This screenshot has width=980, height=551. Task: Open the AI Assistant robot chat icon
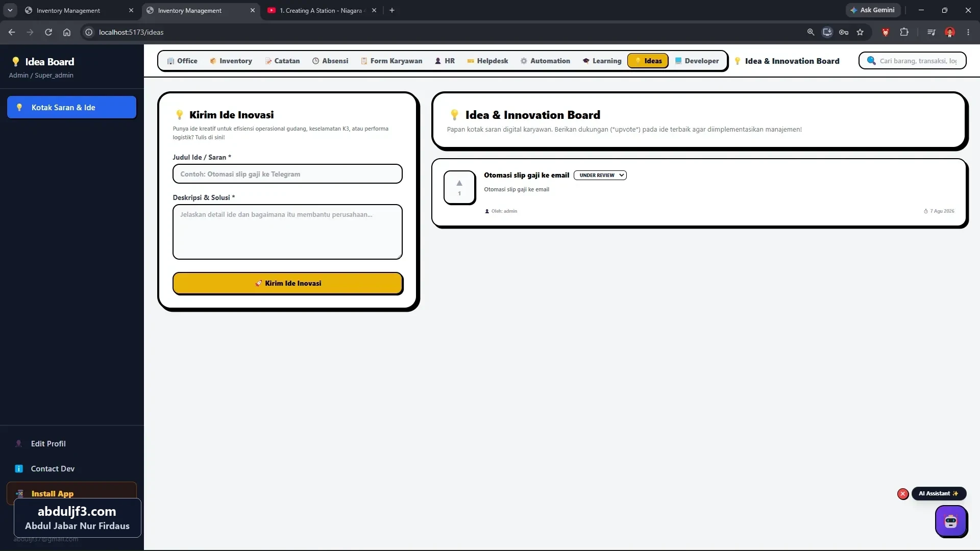(950, 521)
